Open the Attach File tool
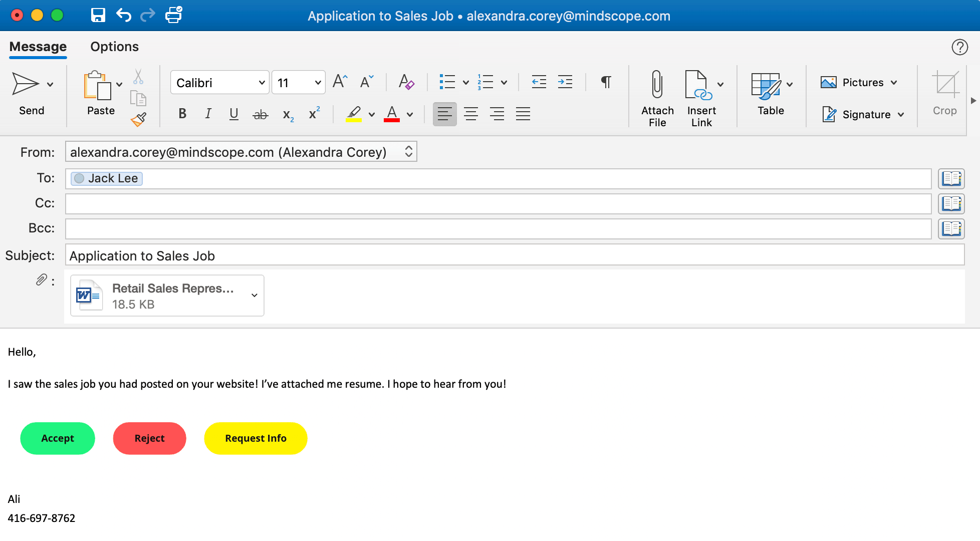This screenshot has height=541, width=980. pyautogui.click(x=657, y=95)
